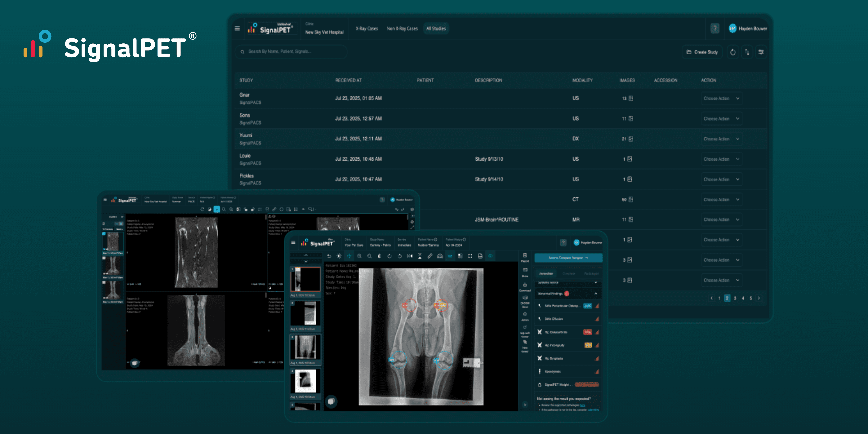
Task: Open the hamburger menu in the study list window
Action: tap(237, 28)
